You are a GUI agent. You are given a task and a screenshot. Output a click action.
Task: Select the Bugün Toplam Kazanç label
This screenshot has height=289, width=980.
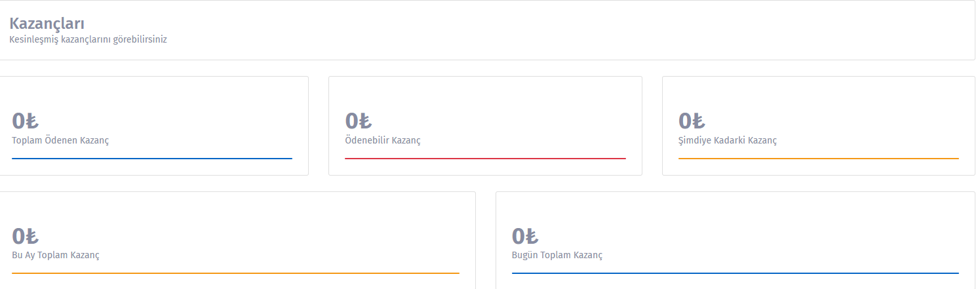(x=557, y=255)
